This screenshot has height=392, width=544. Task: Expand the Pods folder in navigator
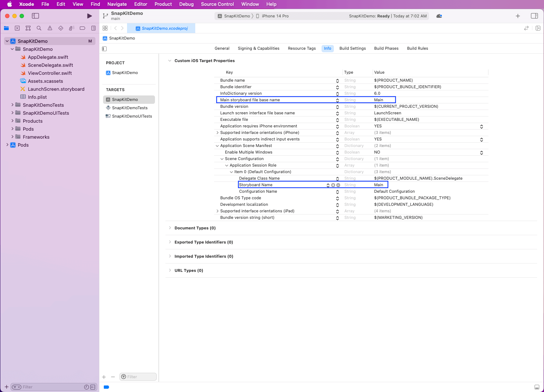click(13, 129)
